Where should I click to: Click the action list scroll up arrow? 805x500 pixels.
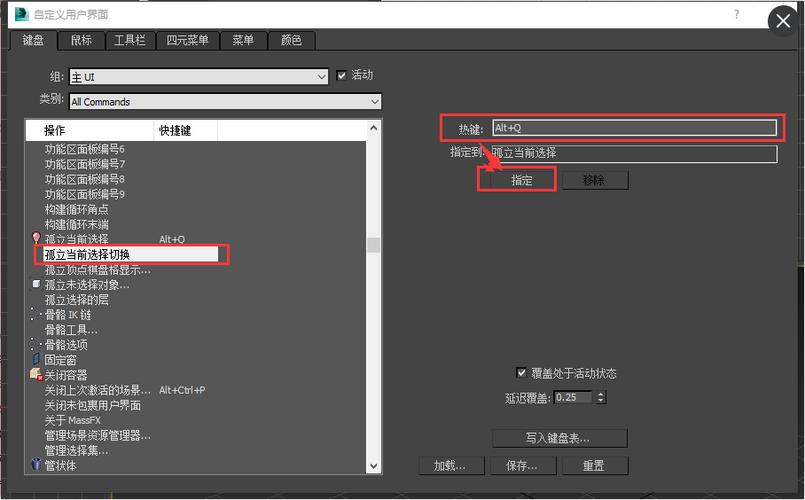(x=374, y=128)
